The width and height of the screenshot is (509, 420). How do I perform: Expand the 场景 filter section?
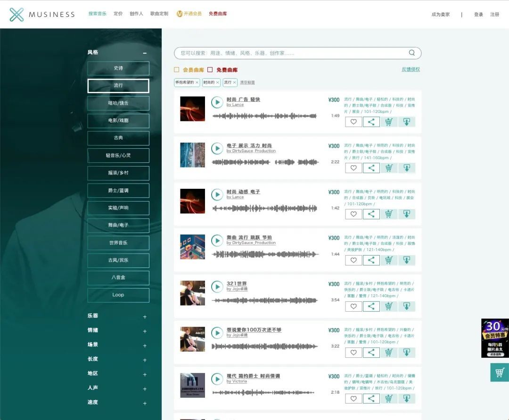pyautogui.click(x=145, y=346)
